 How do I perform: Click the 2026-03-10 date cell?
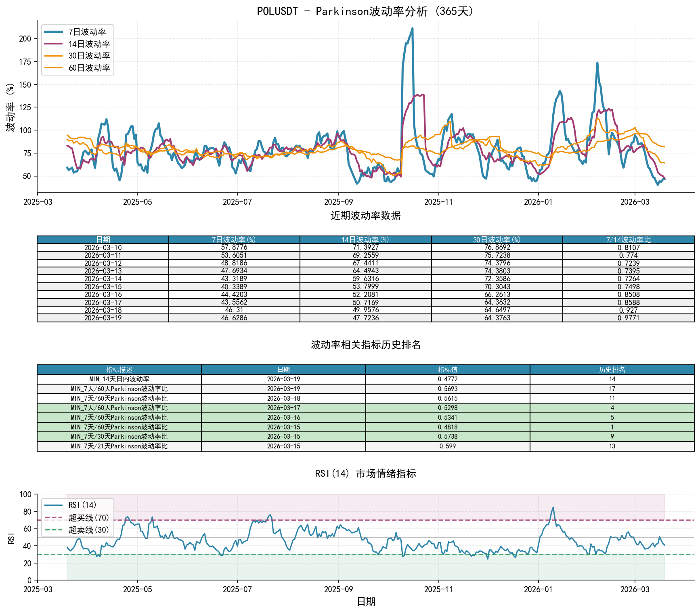(x=103, y=248)
